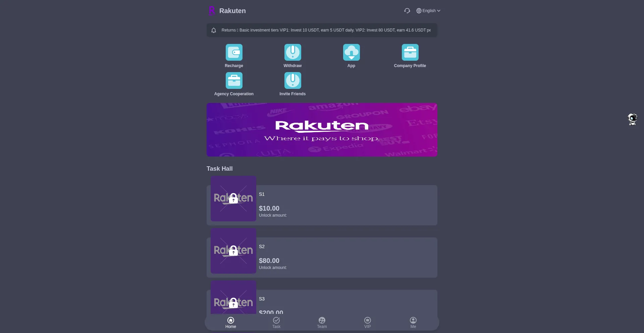644x333 pixels.
Task: Click the Invite Friends icon
Action: [x=292, y=81]
